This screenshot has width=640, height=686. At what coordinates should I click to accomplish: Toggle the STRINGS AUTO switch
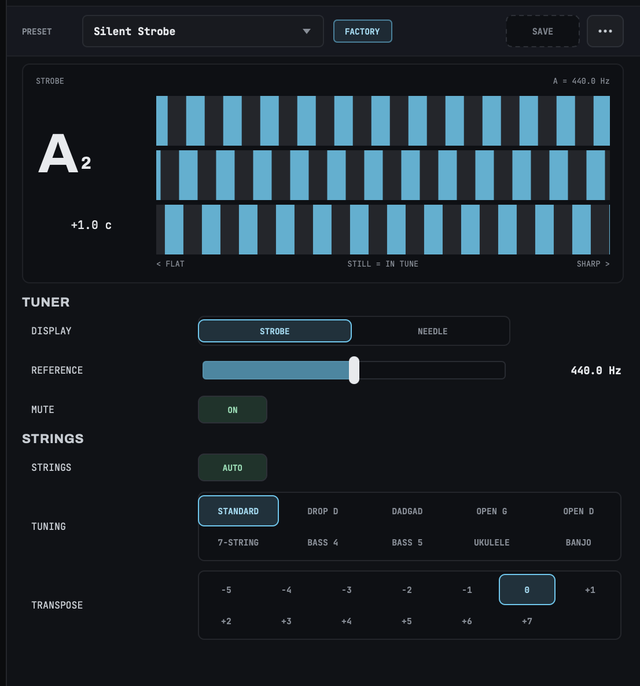pos(232,468)
